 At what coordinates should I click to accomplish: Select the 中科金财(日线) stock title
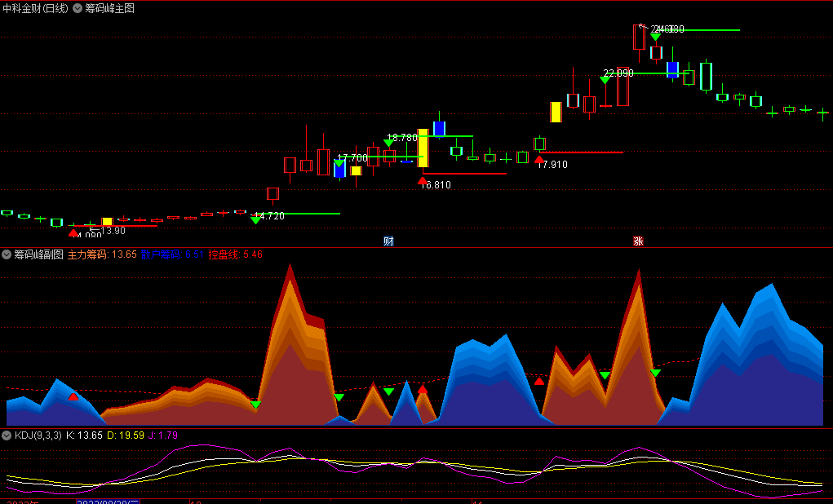pyautogui.click(x=36, y=8)
